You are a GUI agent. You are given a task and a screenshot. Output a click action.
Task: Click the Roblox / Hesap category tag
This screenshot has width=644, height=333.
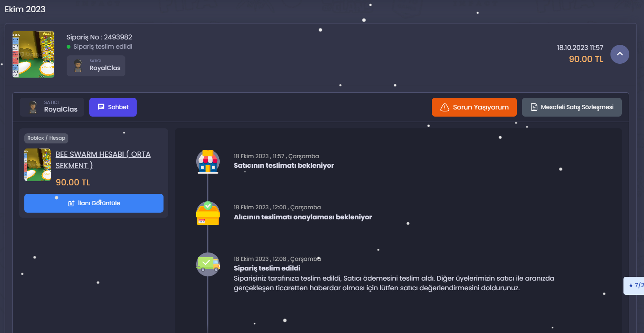[x=46, y=138]
